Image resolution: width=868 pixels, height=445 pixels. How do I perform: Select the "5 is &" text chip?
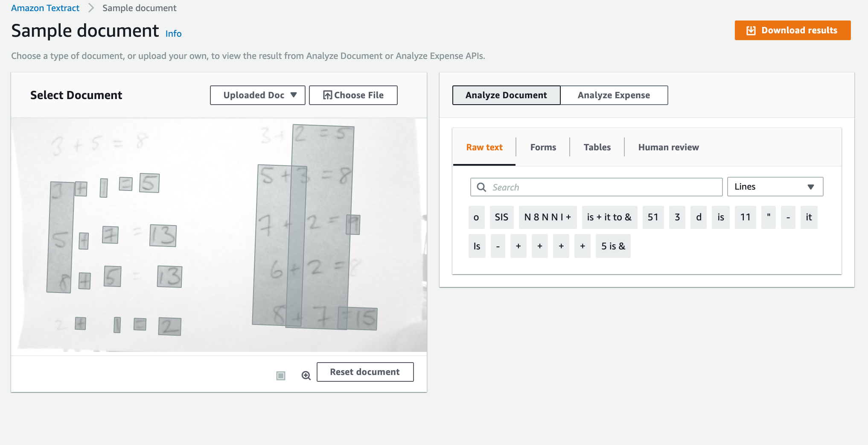coord(613,246)
